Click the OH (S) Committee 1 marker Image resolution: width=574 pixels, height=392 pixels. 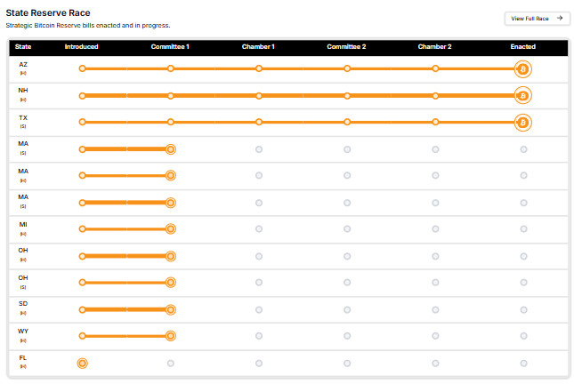click(x=170, y=283)
